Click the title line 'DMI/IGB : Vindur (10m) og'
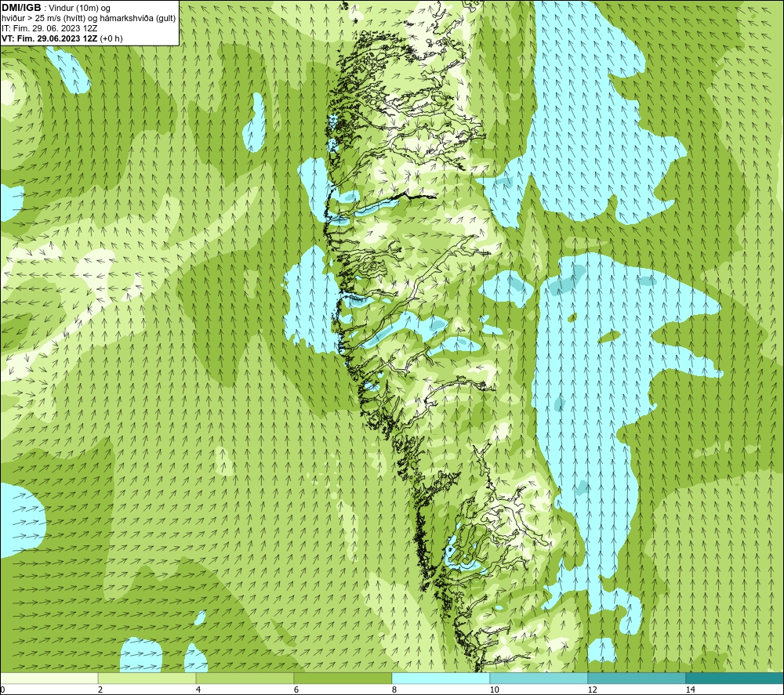 pos(56,8)
